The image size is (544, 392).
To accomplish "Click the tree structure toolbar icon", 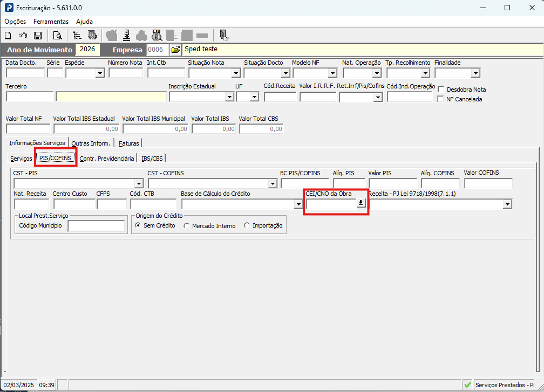I will click(x=77, y=36).
